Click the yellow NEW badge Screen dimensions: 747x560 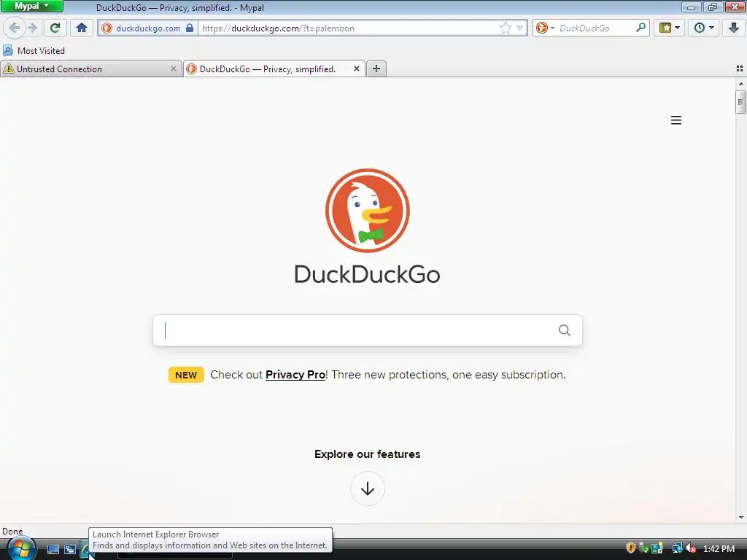pos(186,375)
